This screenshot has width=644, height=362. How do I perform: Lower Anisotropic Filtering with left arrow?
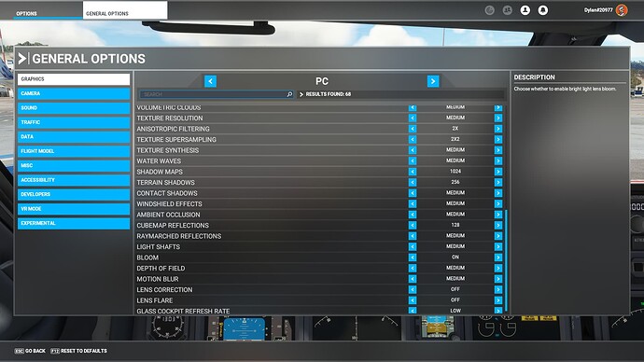413,129
